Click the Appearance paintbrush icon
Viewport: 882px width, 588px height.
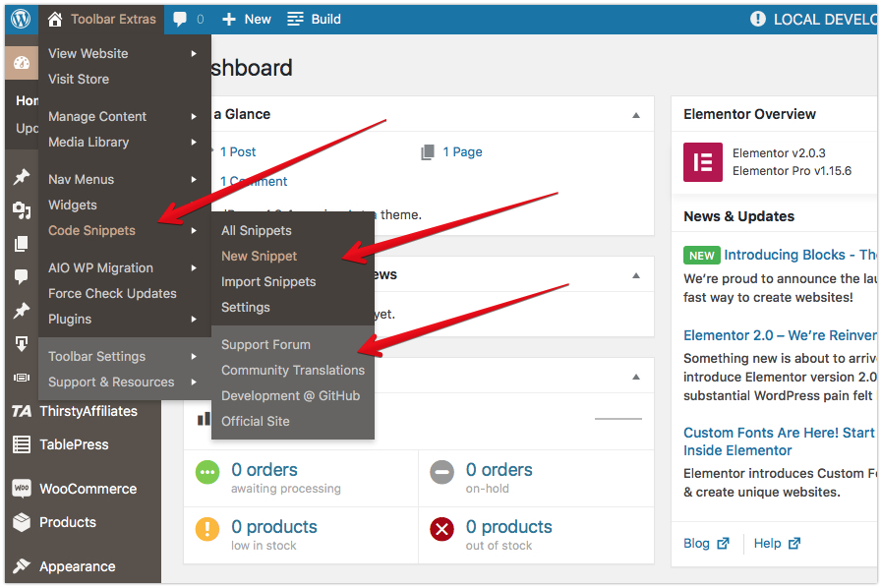point(22,566)
